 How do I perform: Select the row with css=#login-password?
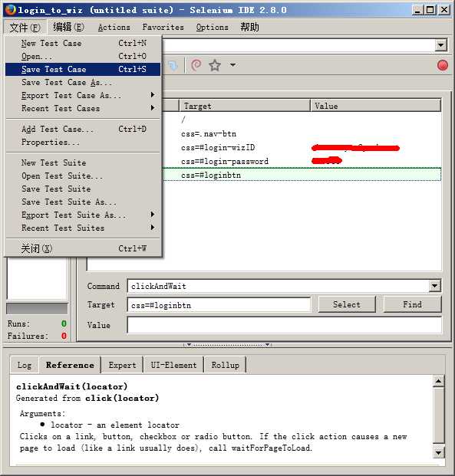click(302, 161)
